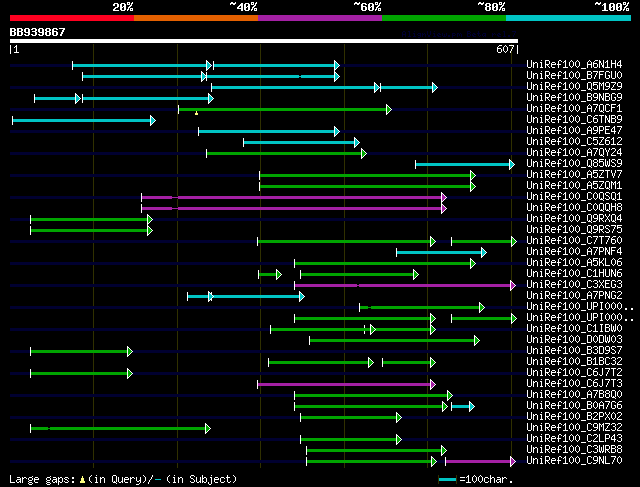
Task: Click the UniRef100_A9PE47 hit label
Action: (574, 130)
